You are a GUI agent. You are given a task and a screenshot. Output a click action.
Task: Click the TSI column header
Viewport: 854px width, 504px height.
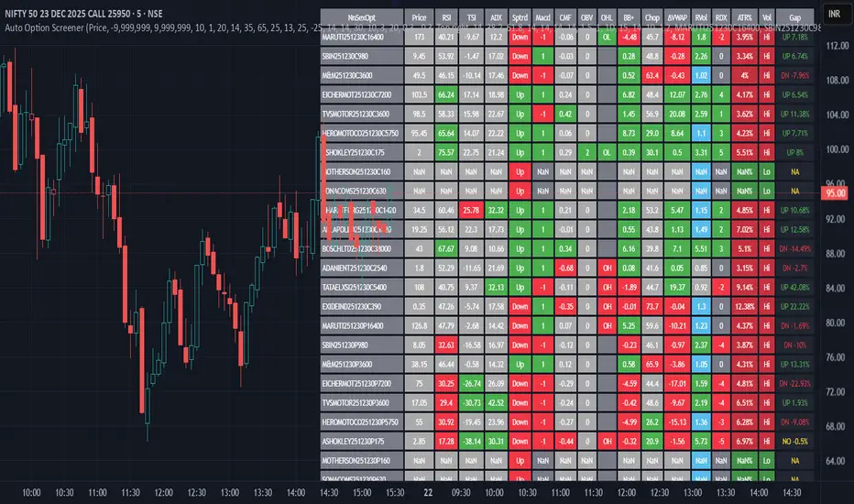[x=471, y=17]
